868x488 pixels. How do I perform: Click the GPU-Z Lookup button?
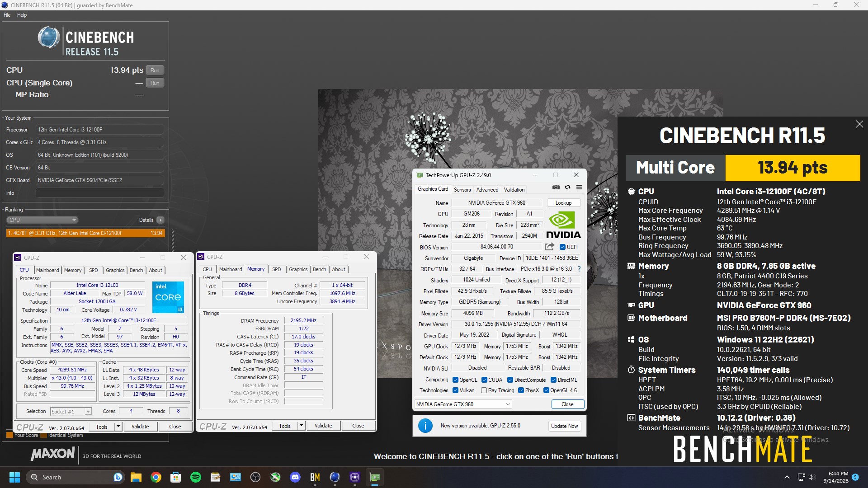click(x=563, y=203)
